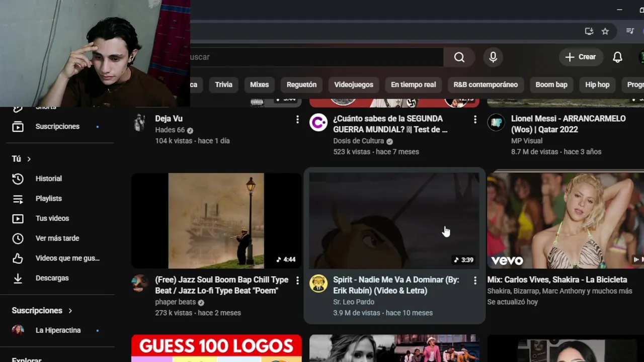644x362 pixels.
Task: Bookmark this page with the star icon
Action: (x=605, y=31)
